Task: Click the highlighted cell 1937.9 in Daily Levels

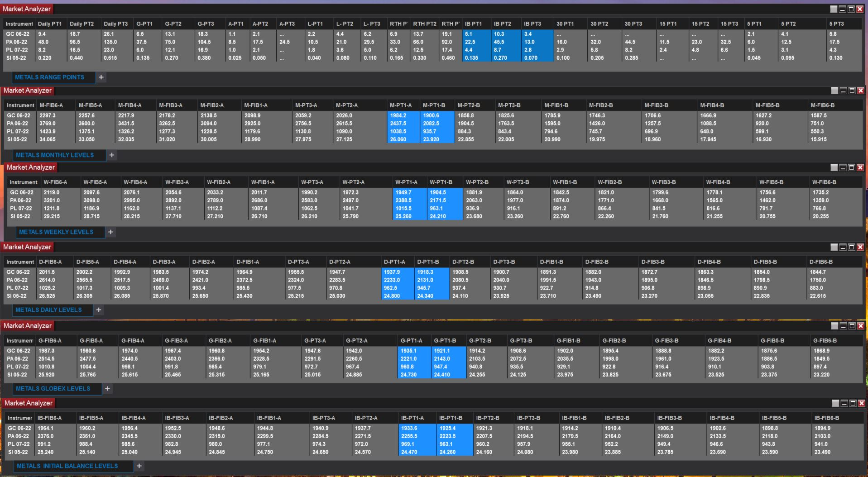Action: [x=398, y=272]
